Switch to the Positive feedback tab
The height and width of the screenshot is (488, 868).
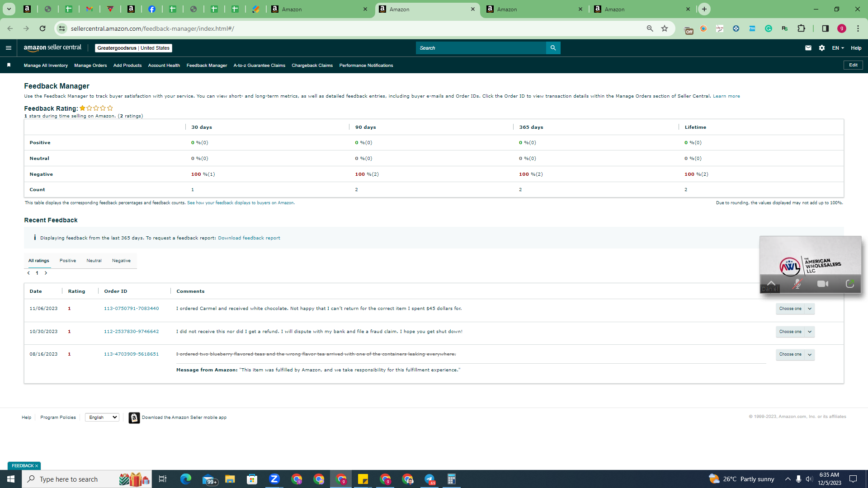[x=68, y=261]
